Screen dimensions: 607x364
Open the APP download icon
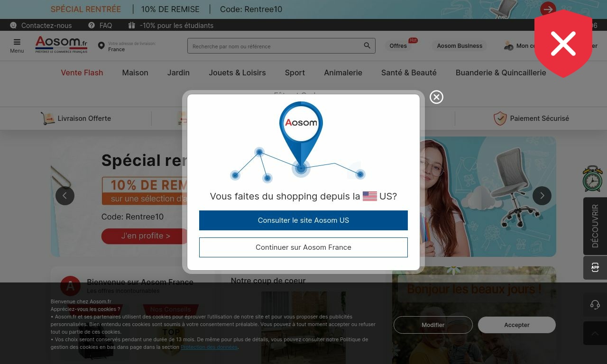pyautogui.click(x=595, y=268)
